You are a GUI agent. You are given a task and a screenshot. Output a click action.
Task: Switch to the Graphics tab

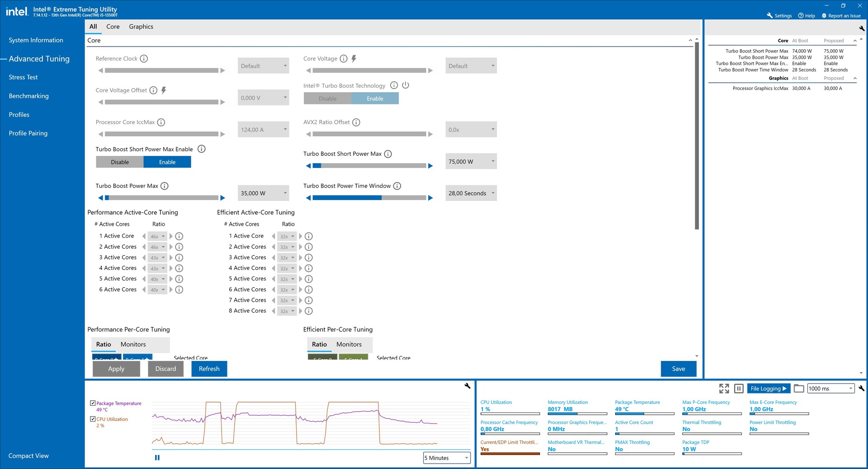click(141, 27)
